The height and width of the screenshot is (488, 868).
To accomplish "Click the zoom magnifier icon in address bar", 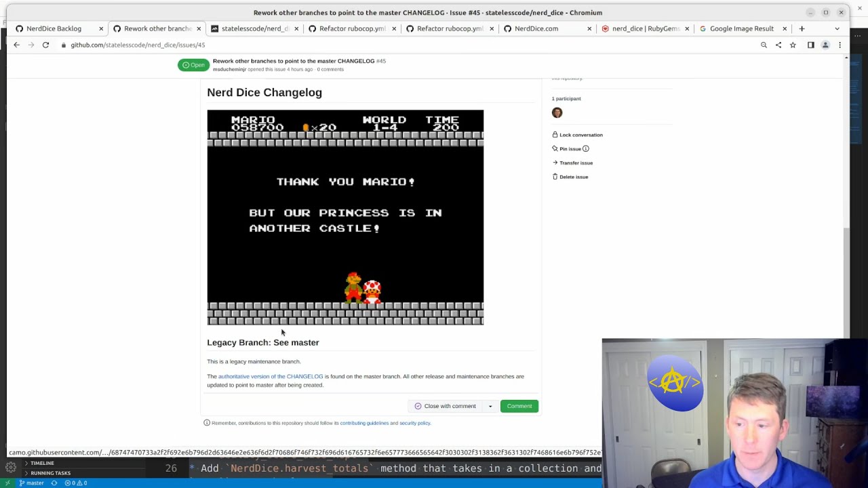I will [x=764, y=45].
